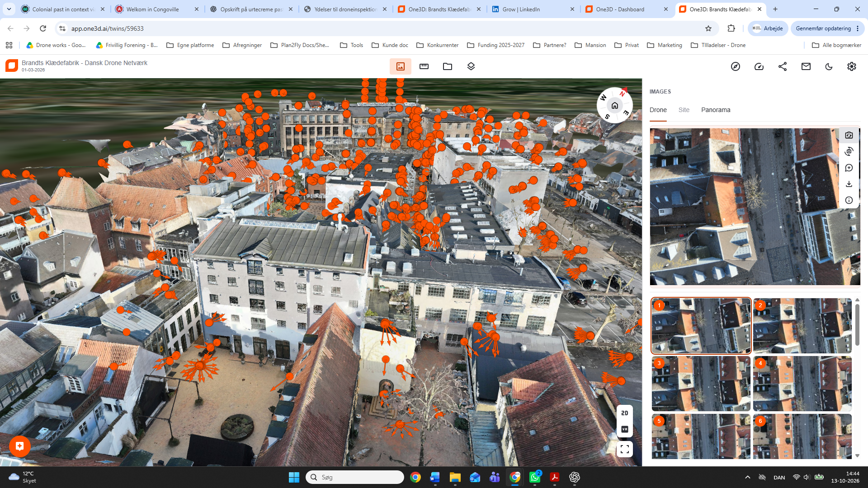Screen dimensions: 868x488
Task: Select drone image thumbnail 1
Action: [701, 326]
